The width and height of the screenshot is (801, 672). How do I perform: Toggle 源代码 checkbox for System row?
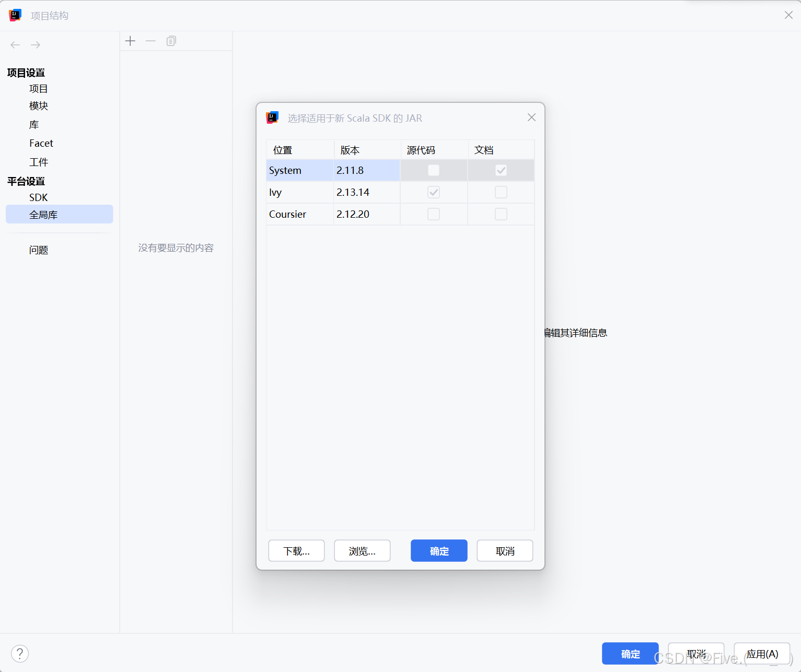click(x=434, y=170)
